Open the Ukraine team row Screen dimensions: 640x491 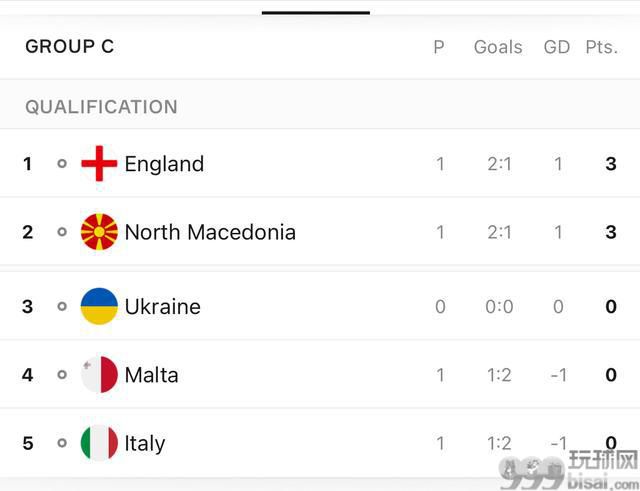320,306
